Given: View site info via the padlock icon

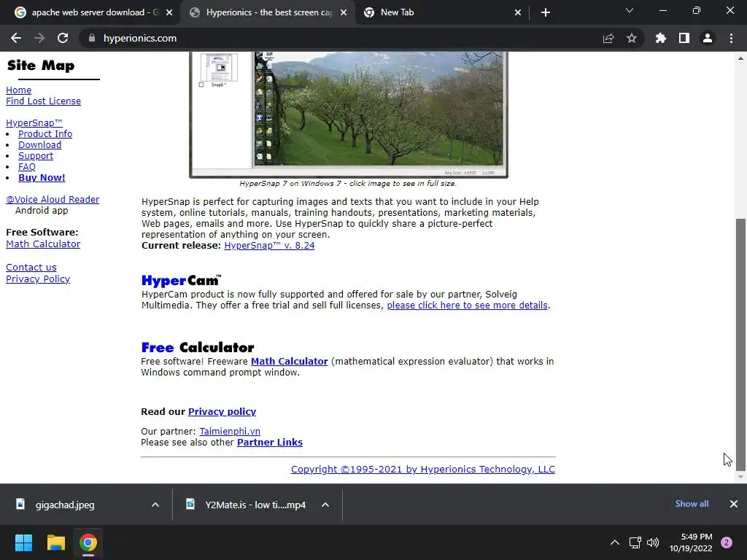Looking at the screenshot, I should [x=92, y=38].
